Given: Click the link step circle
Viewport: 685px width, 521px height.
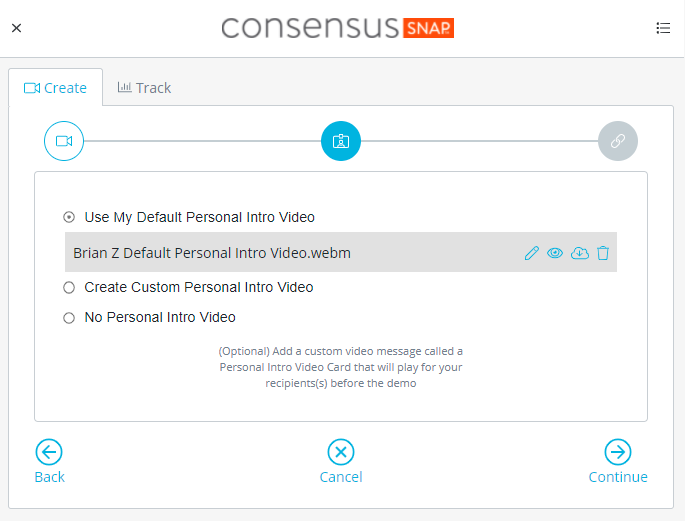Looking at the screenshot, I should point(618,141).
